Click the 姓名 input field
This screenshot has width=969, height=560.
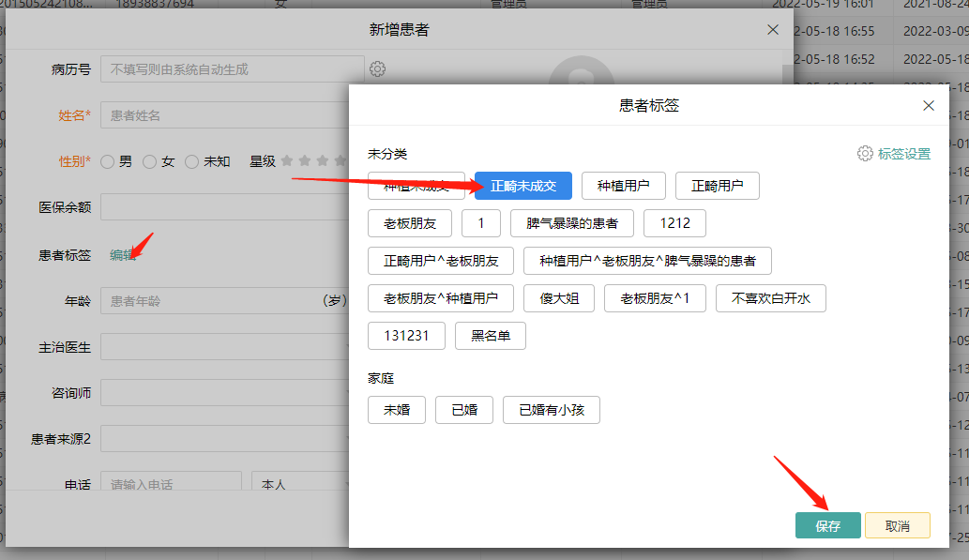225,115
